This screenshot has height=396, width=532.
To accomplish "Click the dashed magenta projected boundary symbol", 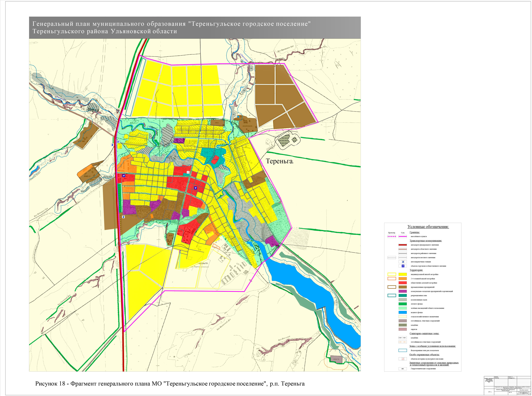I will (392, 236).
